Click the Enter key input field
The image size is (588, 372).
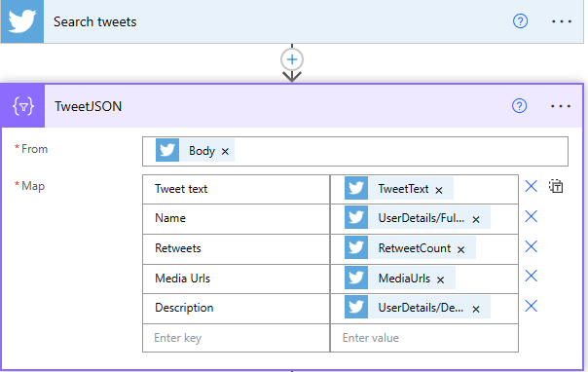tap(236, 338)
